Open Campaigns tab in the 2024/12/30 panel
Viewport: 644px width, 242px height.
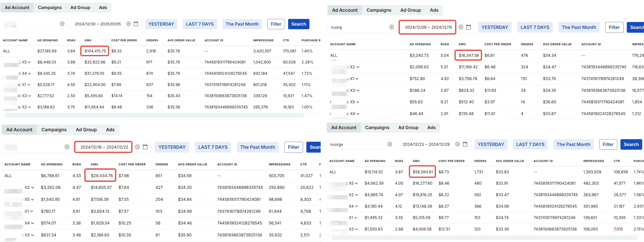coord(50,7)
